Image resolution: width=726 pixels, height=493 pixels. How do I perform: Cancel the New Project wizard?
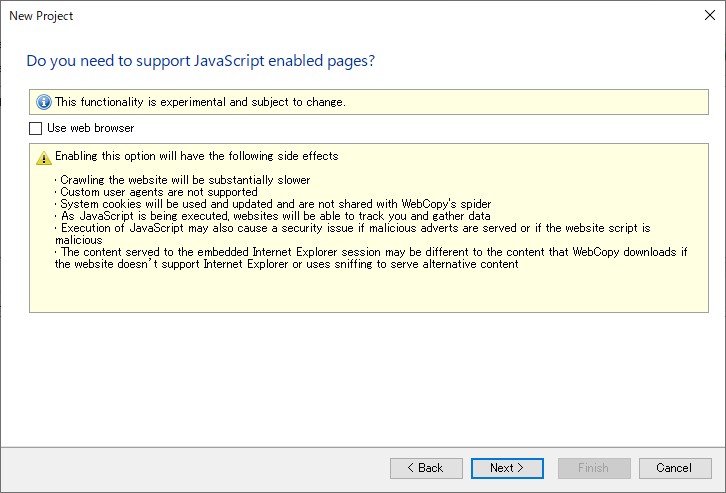coord(673,468)
